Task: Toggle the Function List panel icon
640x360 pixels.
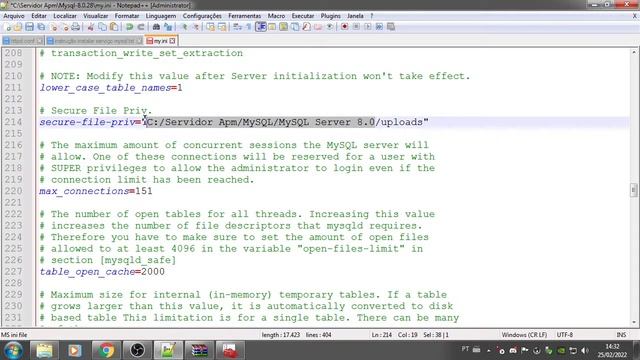Action: pos(306,27)
